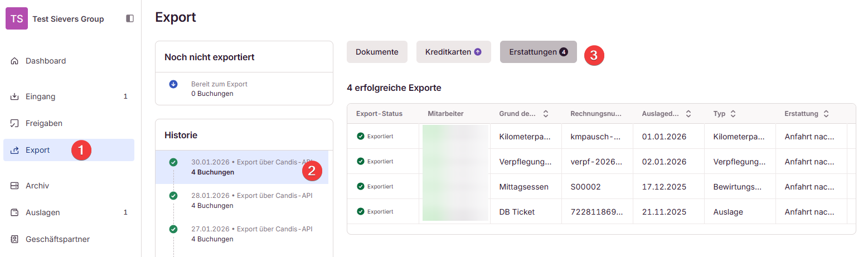Sort by the Rechnungsnu... column
Image resolution: width=868 pixels, height=257 pixels.
pyautogui.click(x=617, y=114)
